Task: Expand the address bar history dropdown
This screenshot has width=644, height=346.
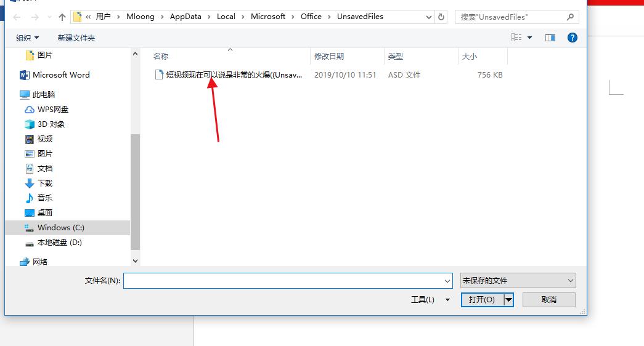Action: 429,17
